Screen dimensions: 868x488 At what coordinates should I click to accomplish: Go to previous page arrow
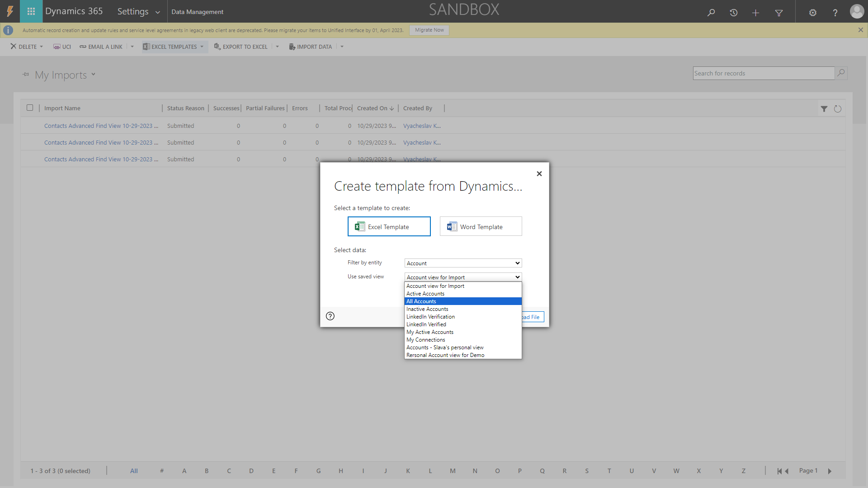[787, 471]
